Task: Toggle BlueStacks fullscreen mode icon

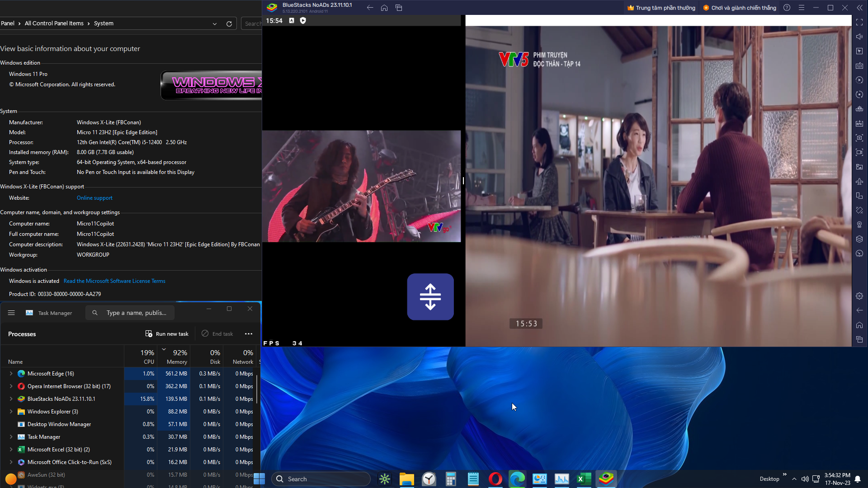Action: click(x=859, y=22)
